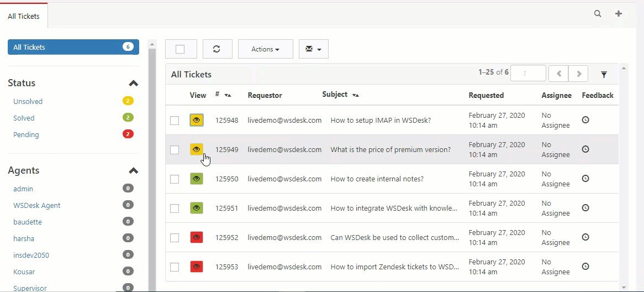View ticket 125950 eye icon

(x=196, y=179)
